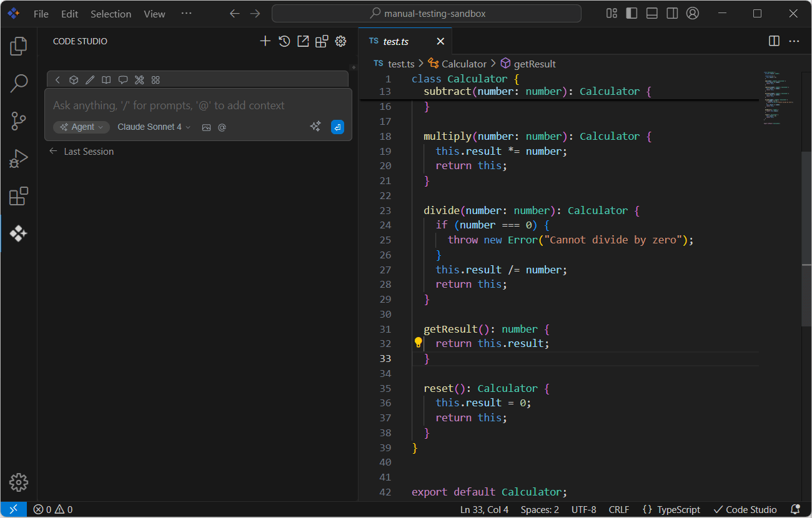Open the Selection menu
The width and height of the screenshot is (812, 518).
[x=111, y=14]
